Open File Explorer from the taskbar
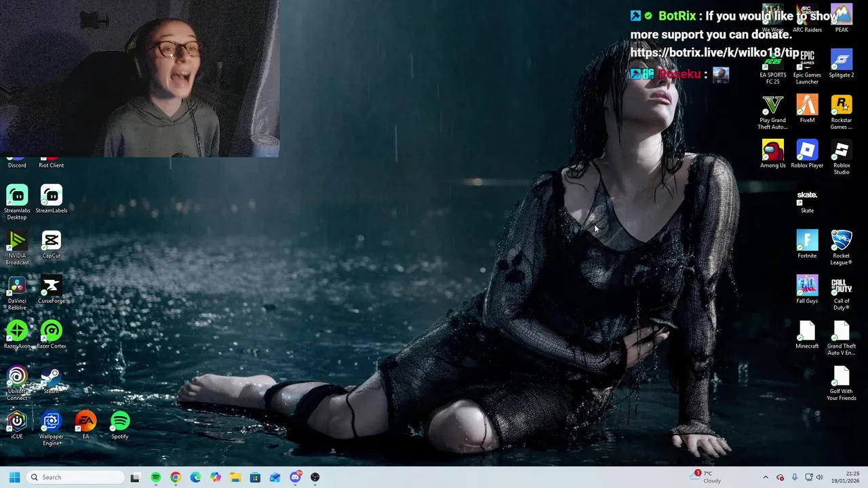 [235, 477]
